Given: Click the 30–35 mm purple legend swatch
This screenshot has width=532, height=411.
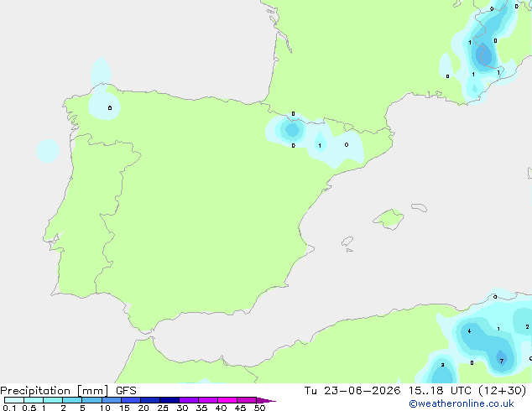Looking at the screenshot, I should point(189,400).
